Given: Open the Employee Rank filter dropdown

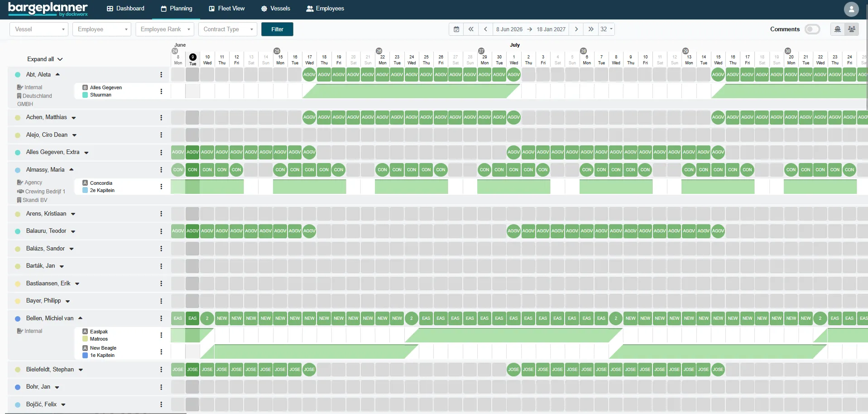Looking at the screenshot, I should point(165,29).
